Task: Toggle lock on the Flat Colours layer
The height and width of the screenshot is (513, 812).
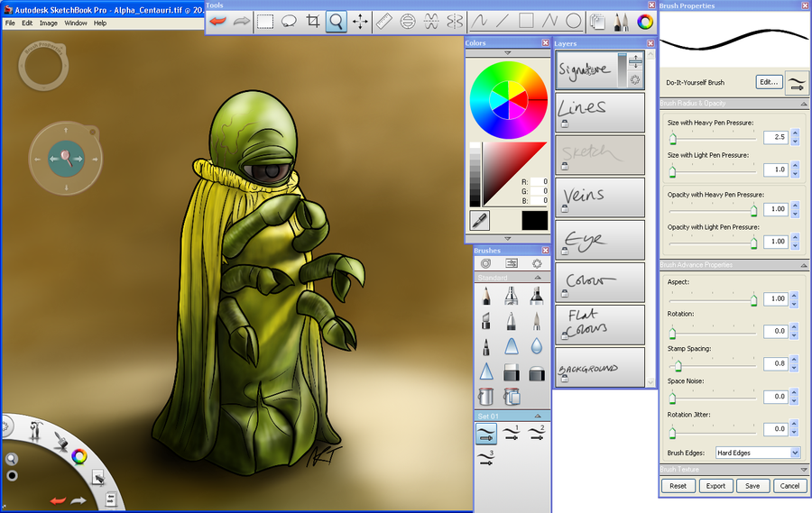Action: click(x=565, y=336)
